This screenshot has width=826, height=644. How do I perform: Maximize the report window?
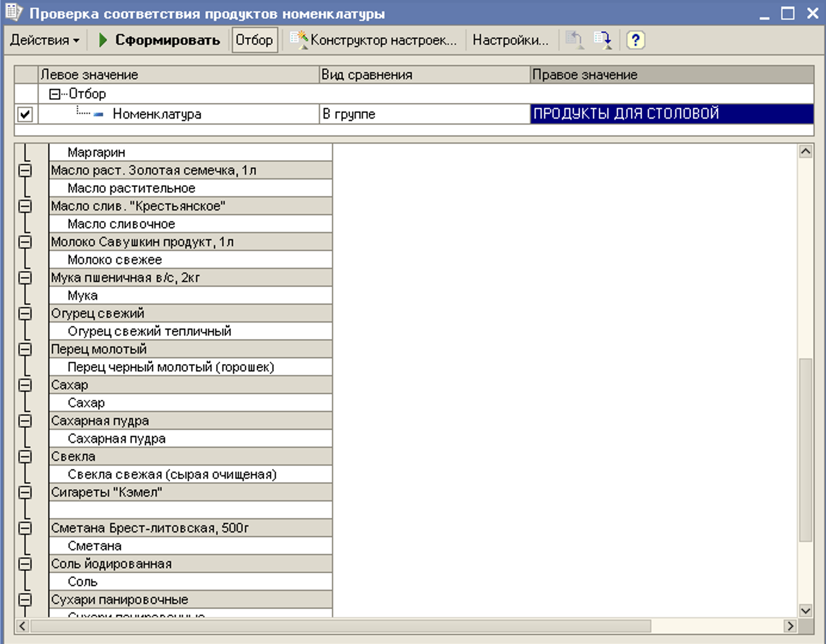[x=787, y=13]
